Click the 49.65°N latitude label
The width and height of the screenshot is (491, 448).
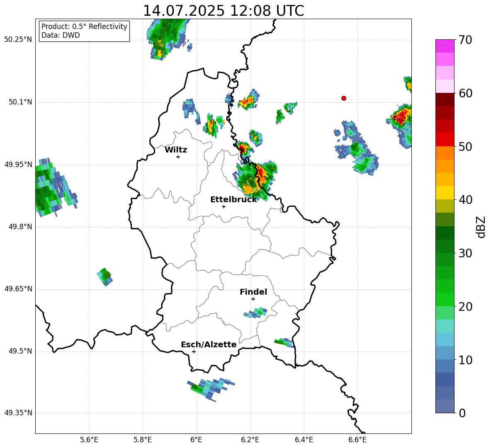click(x=18, y=289)
